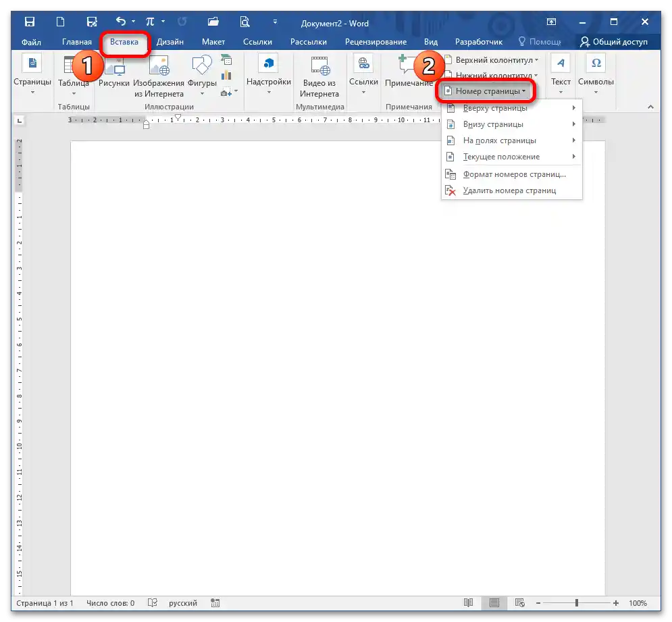Click the zoom slider handle
Image resolution: width=672 pixels, height=622 pixels.
coord(577,603)
